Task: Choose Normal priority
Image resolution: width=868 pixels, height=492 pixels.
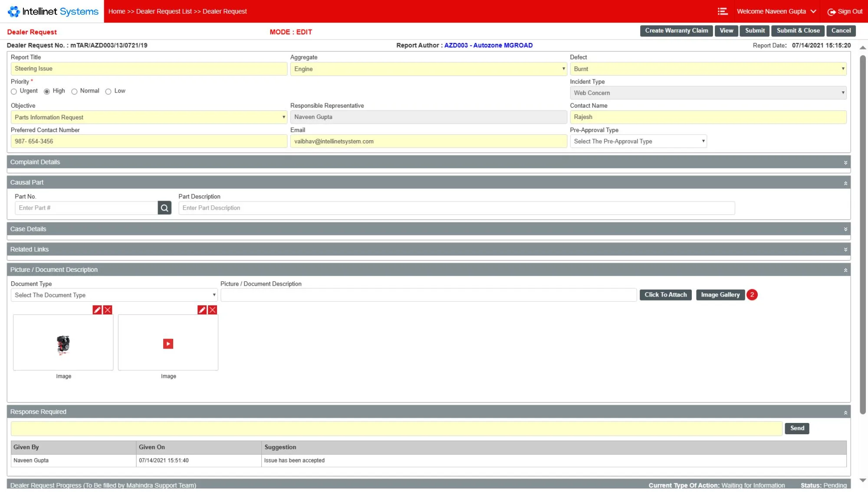Action: point(74,91)
